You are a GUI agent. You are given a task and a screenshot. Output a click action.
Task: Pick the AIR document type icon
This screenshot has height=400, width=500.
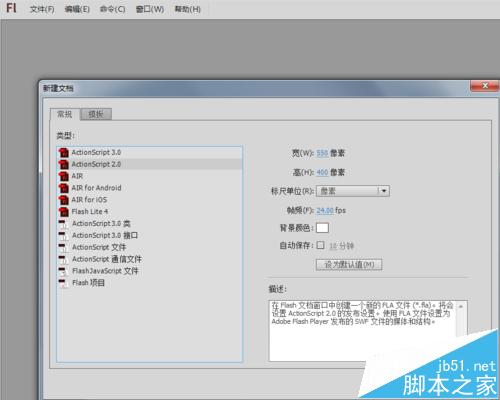(63, 176)
